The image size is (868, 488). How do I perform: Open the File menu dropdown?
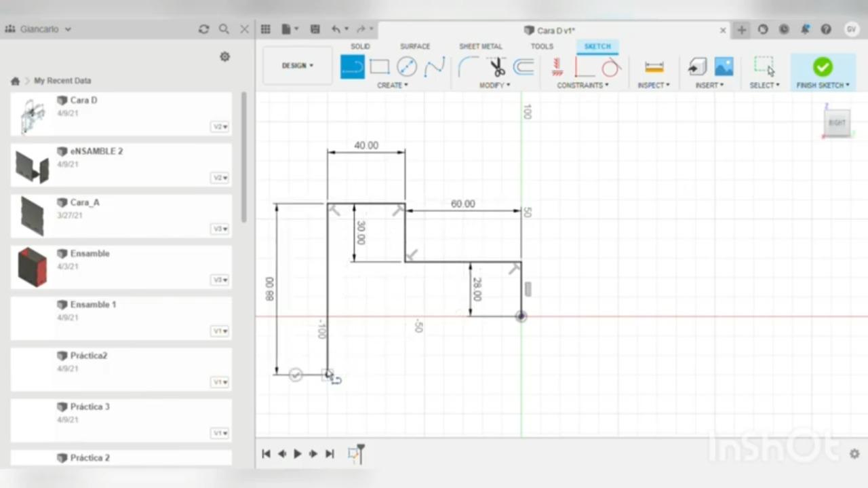tap(290, 29)
